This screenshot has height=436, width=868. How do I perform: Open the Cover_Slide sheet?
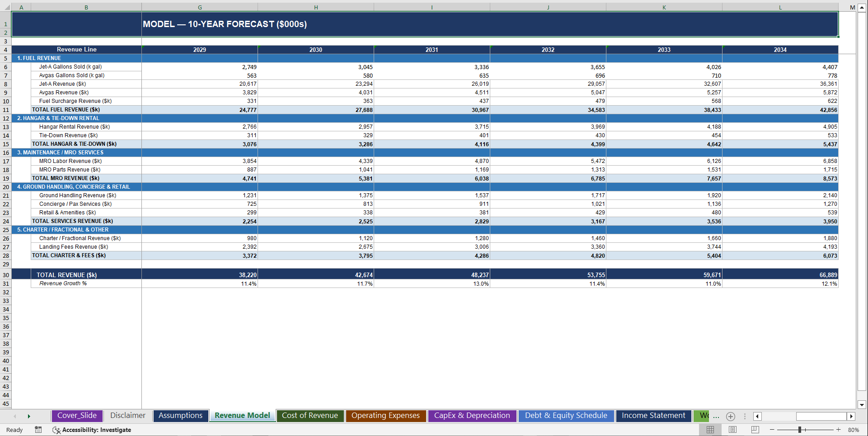77,416
